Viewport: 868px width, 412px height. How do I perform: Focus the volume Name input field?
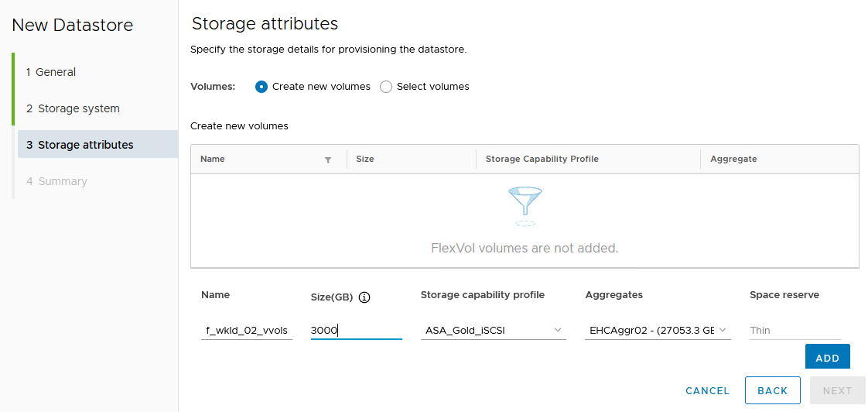pos(247,331)
